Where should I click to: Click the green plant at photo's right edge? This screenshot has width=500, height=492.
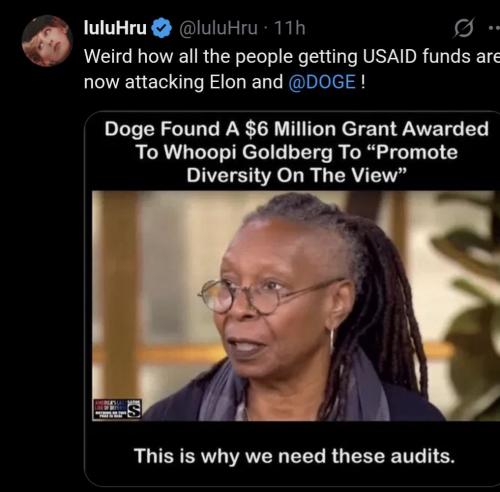(x=468, y=300)
